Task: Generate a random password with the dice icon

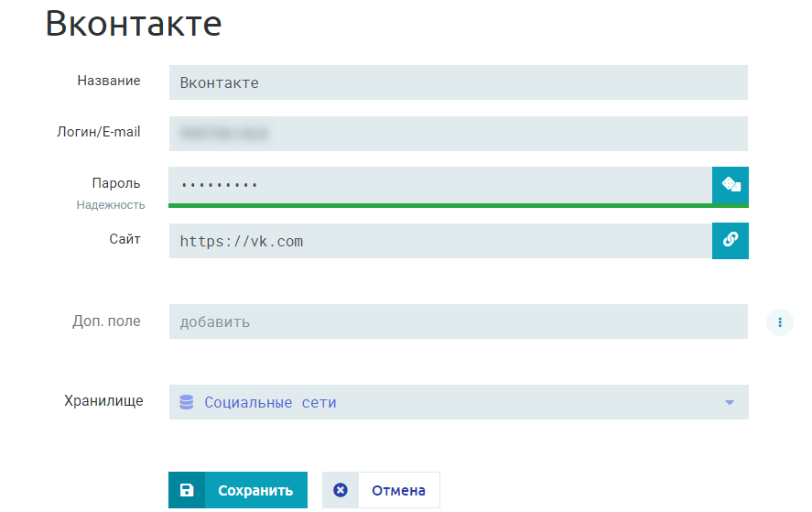Action: [731, 184]
